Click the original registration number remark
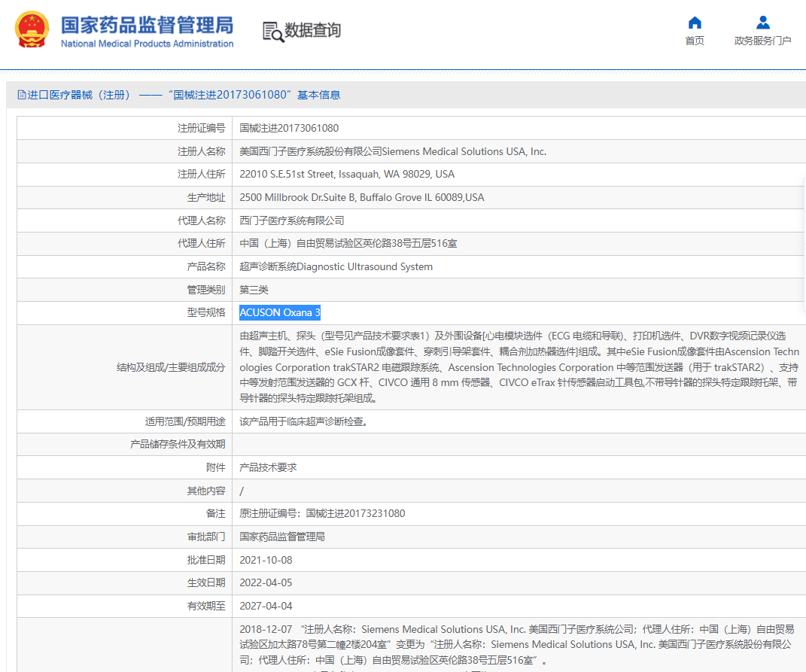806x672 pixels. click(322, 514)
